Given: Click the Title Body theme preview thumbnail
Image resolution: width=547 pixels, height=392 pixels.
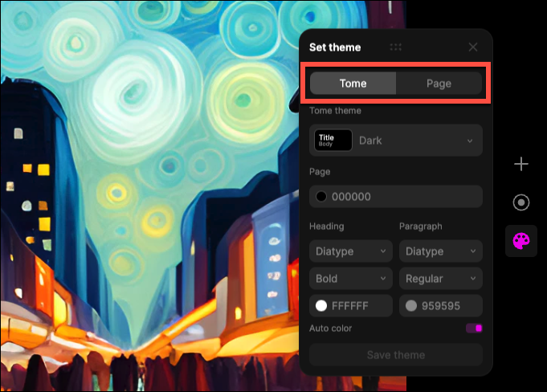Looking at the screenshot, I should click(333, 141).
